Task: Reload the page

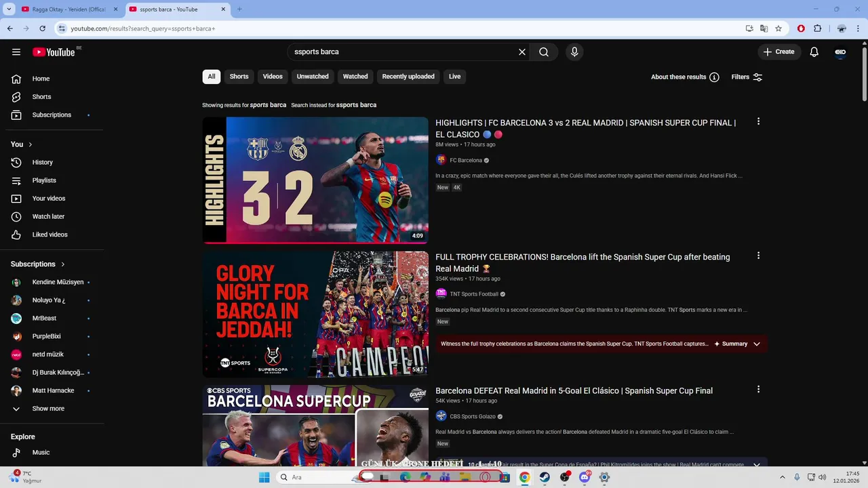Action: (x=42, y=28)
